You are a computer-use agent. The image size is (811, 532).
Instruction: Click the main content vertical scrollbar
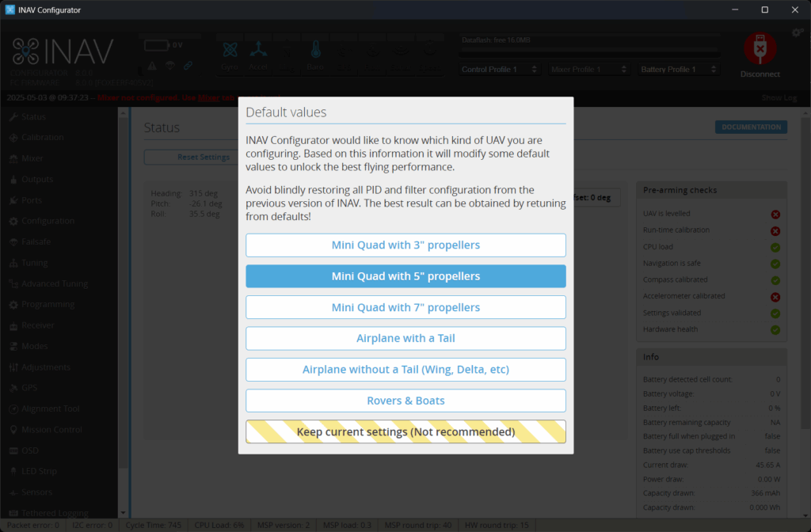[x=805, y=274]
